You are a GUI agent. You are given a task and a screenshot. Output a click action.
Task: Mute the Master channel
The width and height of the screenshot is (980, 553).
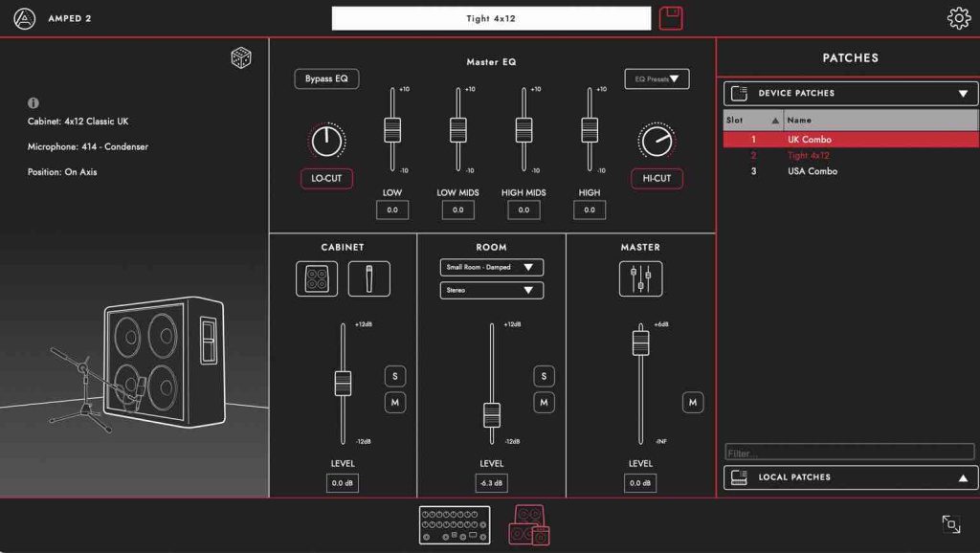(x=692, y=403)
